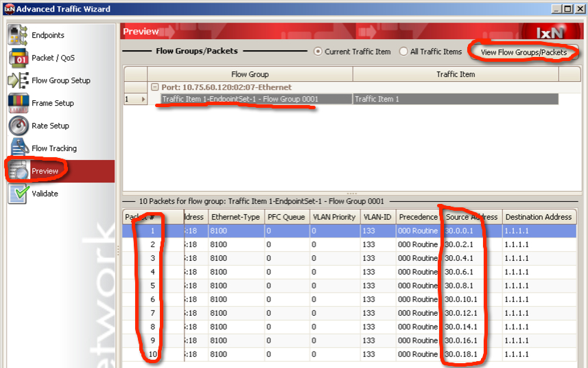Collapse the Port 10.75.60.120:02:07-Ethernet group

(x=154, y=87)
